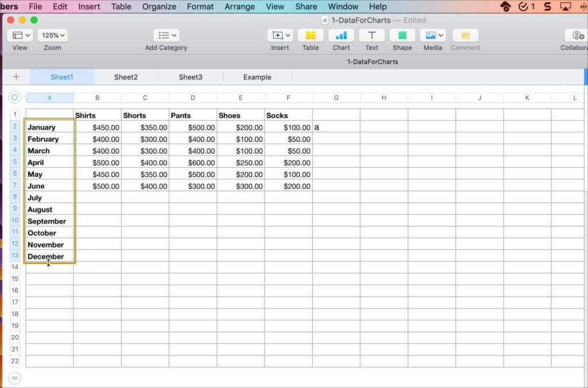Open the Organize menu
This screenshot has height=388, width=588.
159,6
